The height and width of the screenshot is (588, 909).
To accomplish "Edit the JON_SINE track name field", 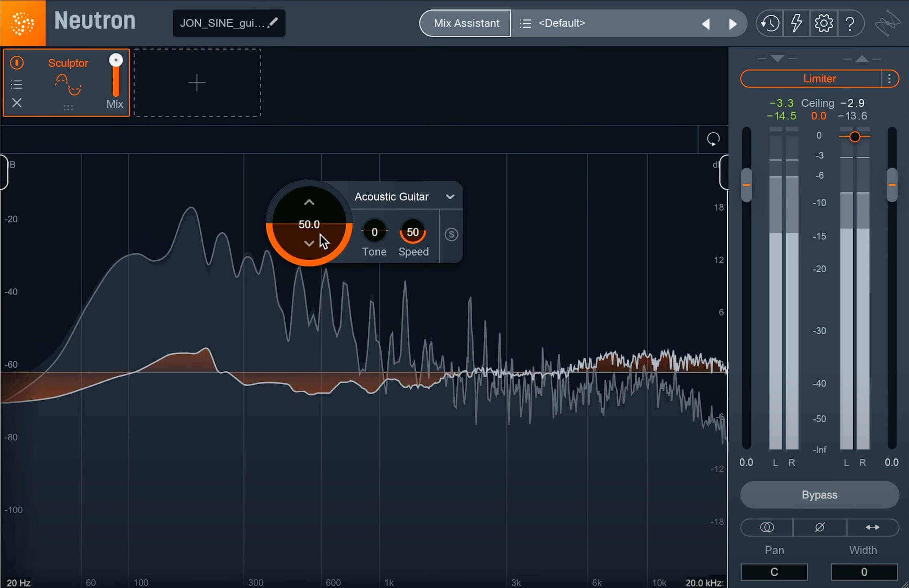I will [x=229, y=23].
